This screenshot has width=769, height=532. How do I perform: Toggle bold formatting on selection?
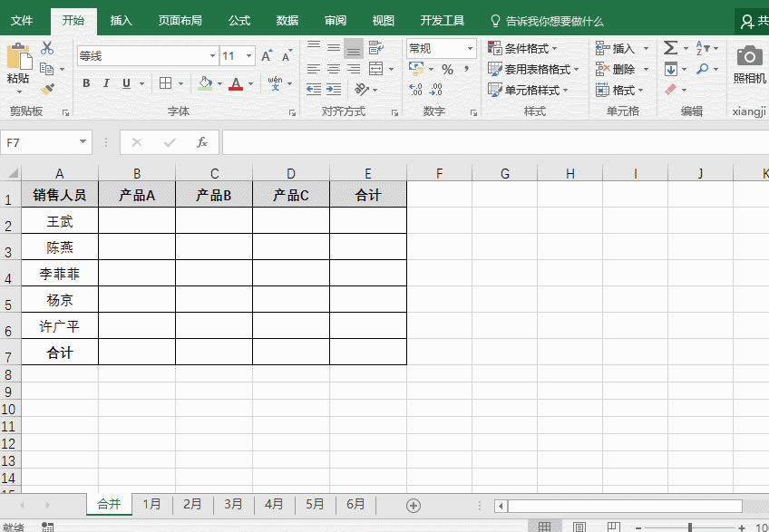coord(86,83)
